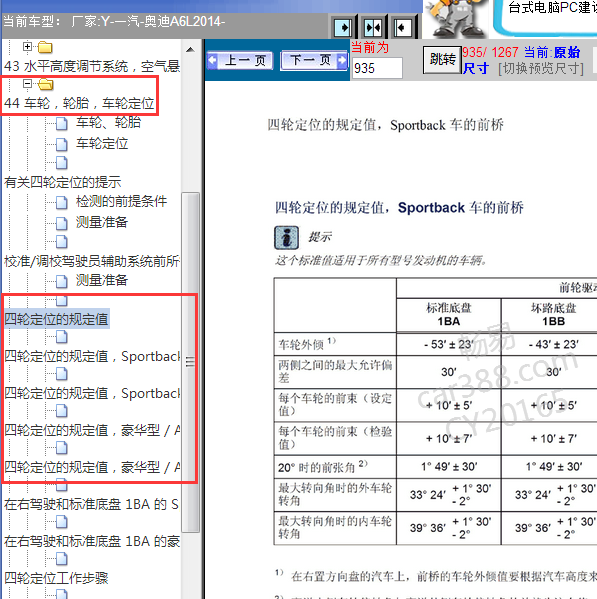
Task: Open second 四轮定位的规定值,Sportback entry
Action: tap(92, 393)
